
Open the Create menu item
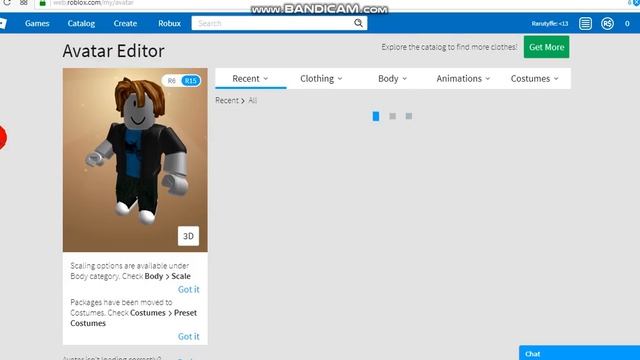click(125, 24)
